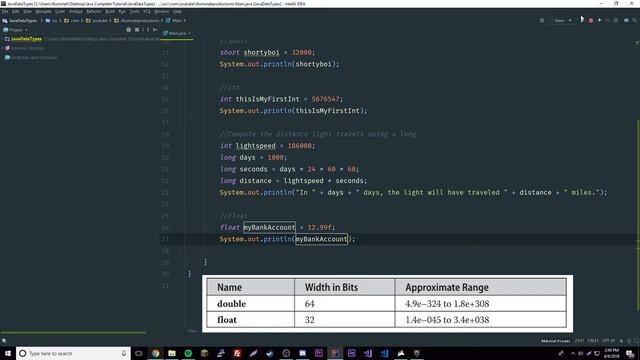This screenshot has height=360, width=640.
Task: Click the highlighted myBankAccount in println
Action: point(321,239)
